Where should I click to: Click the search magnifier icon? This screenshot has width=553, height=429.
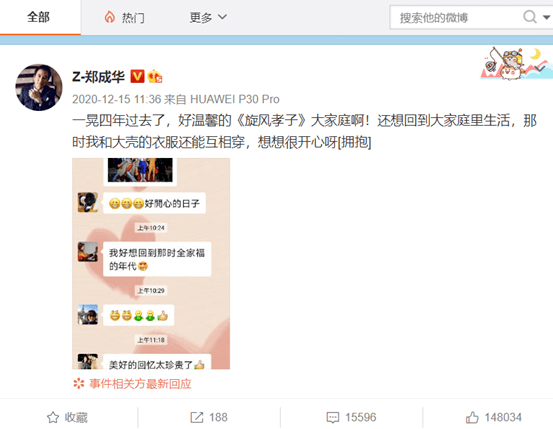point(530,17)
